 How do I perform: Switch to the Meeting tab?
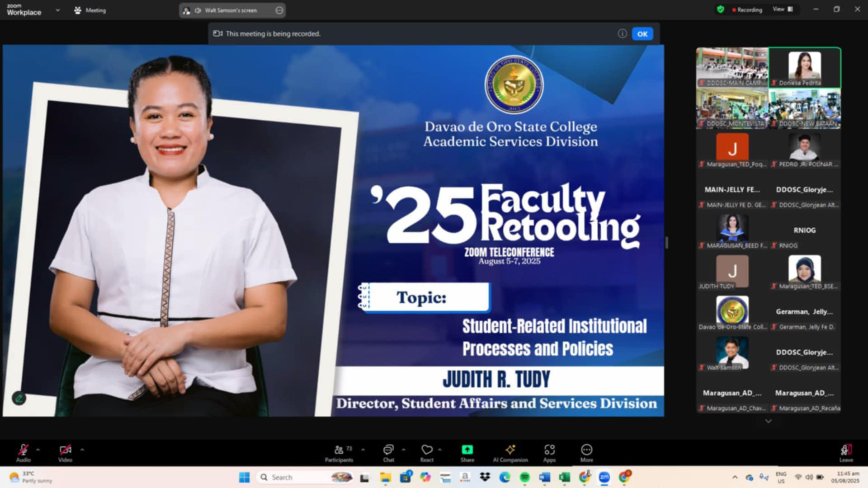pyautogui.click(x=90, y=10)
